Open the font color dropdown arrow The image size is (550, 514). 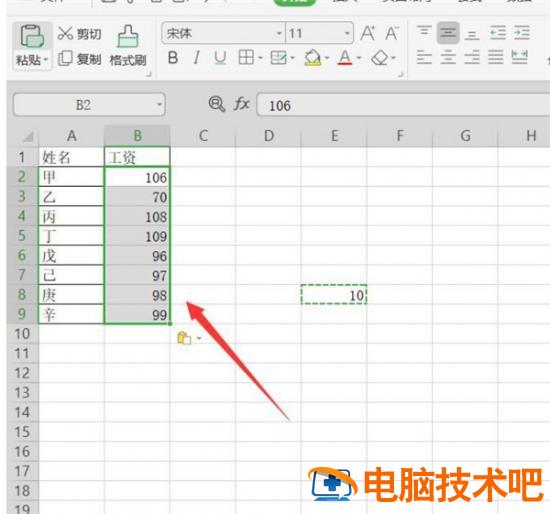pyautogui.click(x=358, y=58)
